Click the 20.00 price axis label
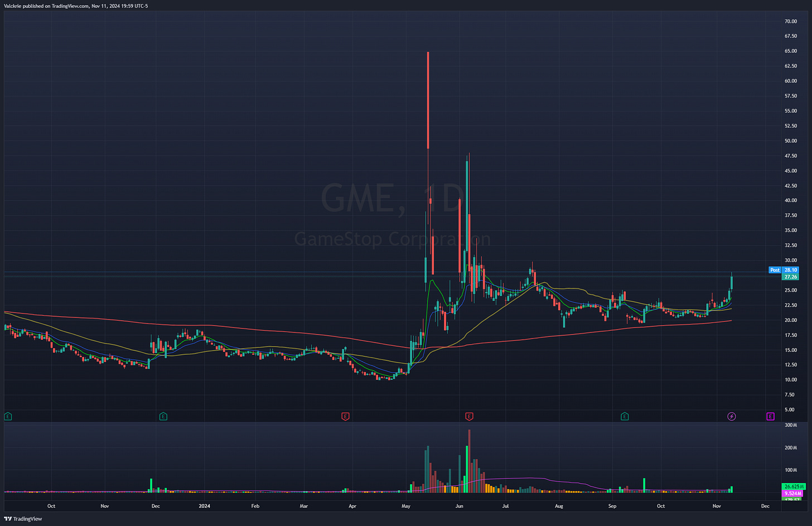This screenshot has height=526, width=812. click(790, 320)
